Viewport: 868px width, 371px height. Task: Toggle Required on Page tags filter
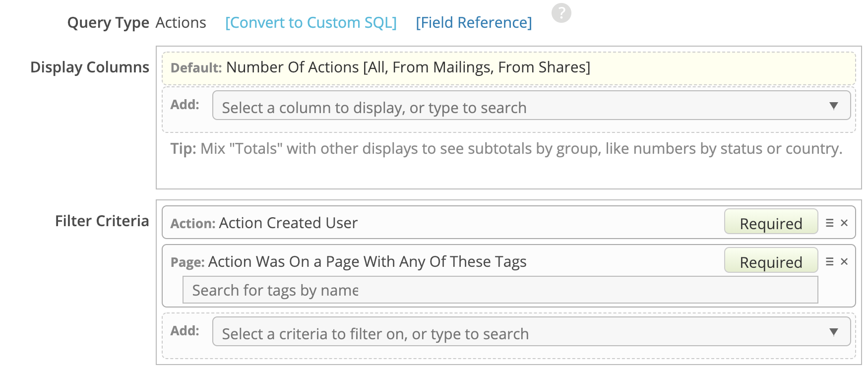[770, 261]
